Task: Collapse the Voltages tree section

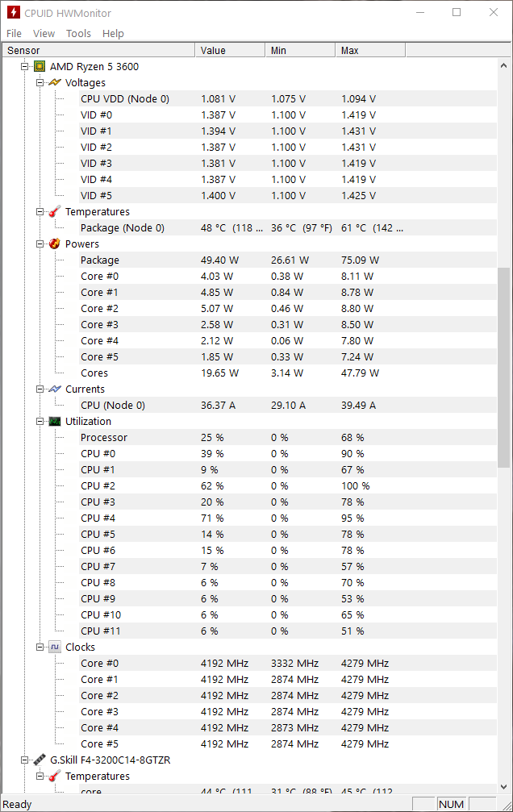Action: pos(40,82)
